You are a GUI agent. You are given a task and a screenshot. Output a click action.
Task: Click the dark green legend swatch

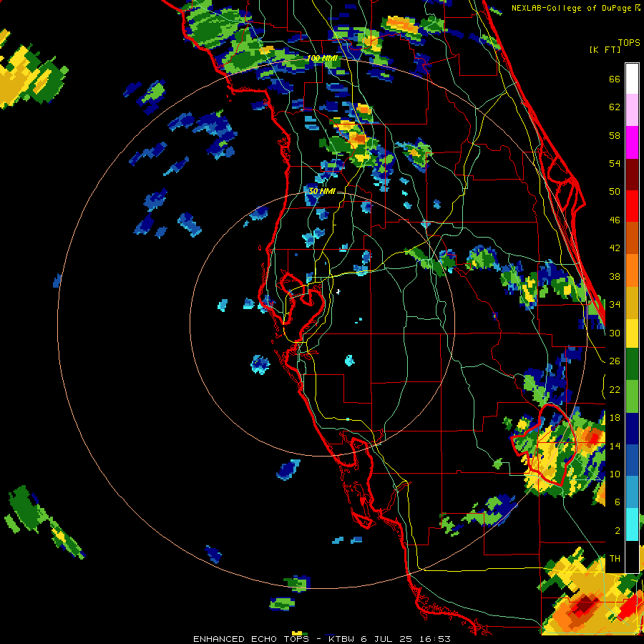[x=632, y=365]
